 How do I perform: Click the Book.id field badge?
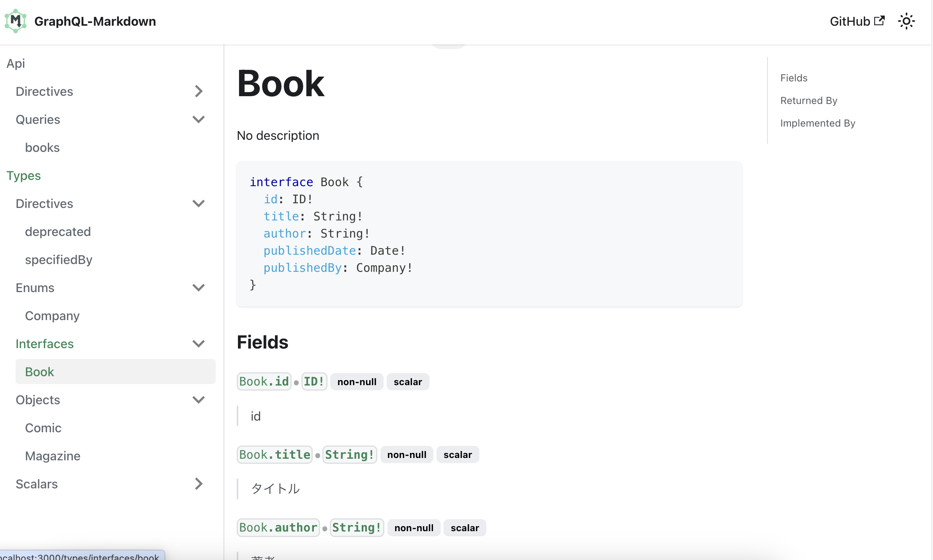pyautogui.click(x=264, y=381)
